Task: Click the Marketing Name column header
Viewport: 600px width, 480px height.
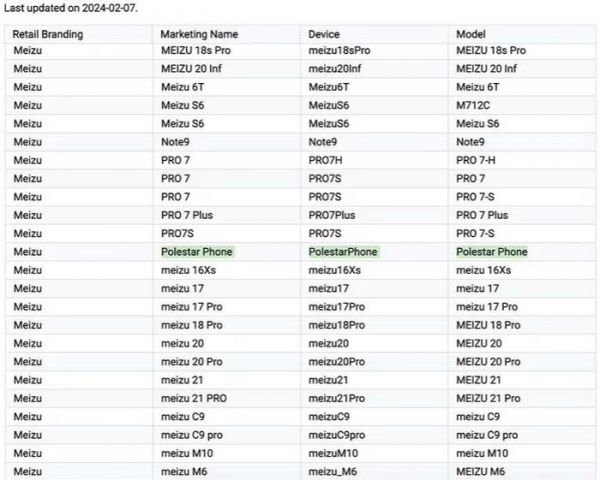Action: [200, 34]
